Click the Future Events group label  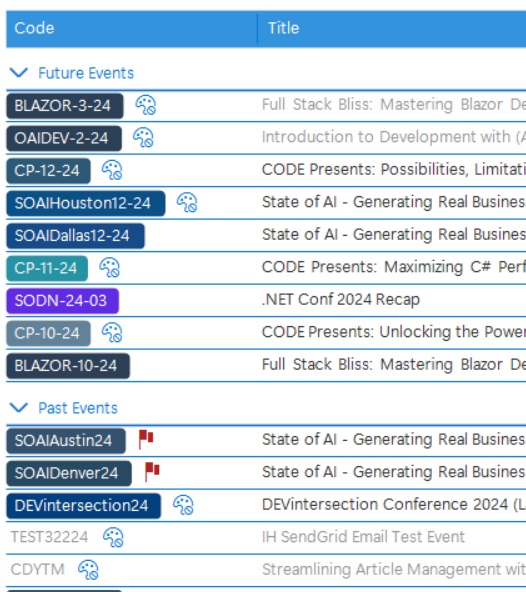(86, 73)
